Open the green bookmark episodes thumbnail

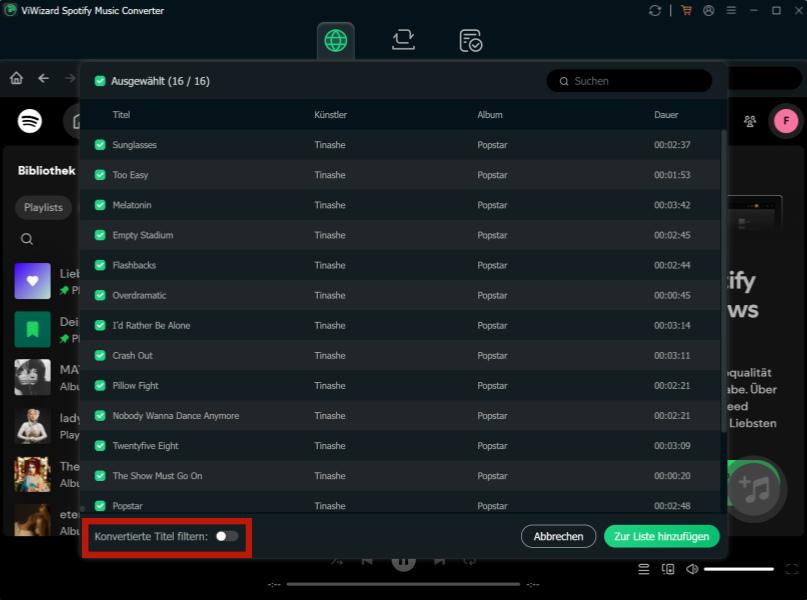pos(32,329)
